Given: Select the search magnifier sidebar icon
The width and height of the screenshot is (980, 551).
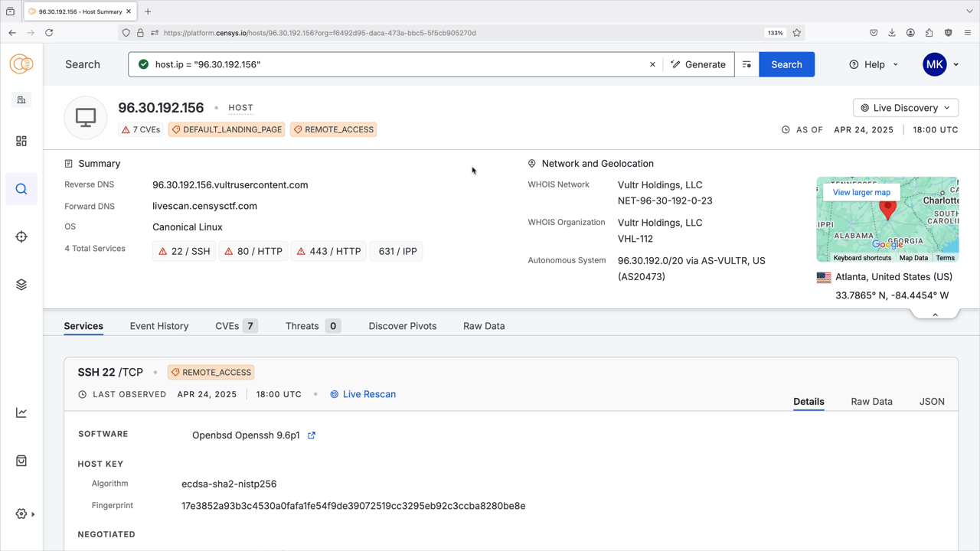Looking at the screenshot, I should [x=21, y=189].
